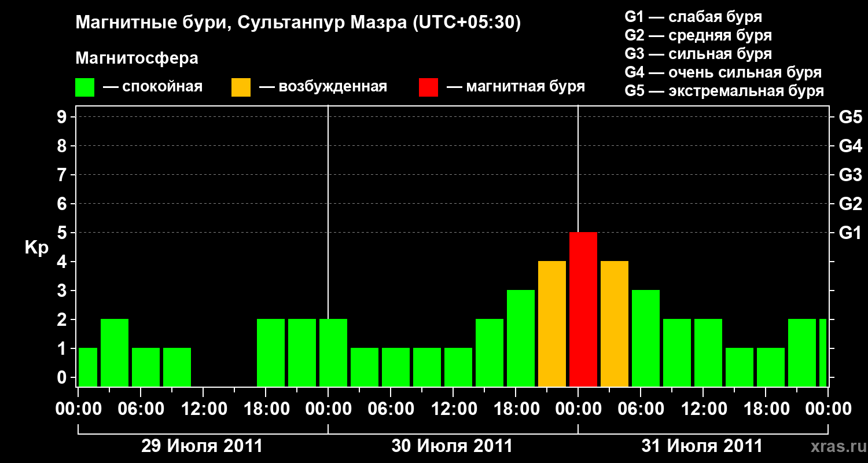Select the green Kp 3 bar on 30 Июля
The image size is (868, 463).
pyautogui.click(x=521, y=339)
